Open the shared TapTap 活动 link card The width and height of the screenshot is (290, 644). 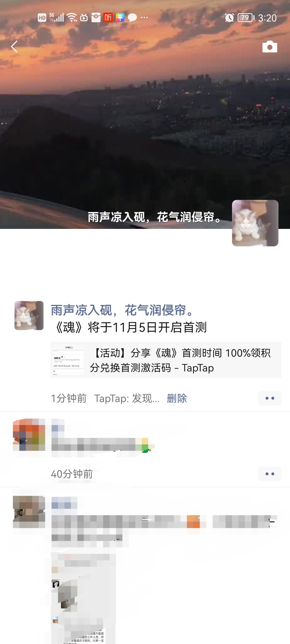(166, 360)
